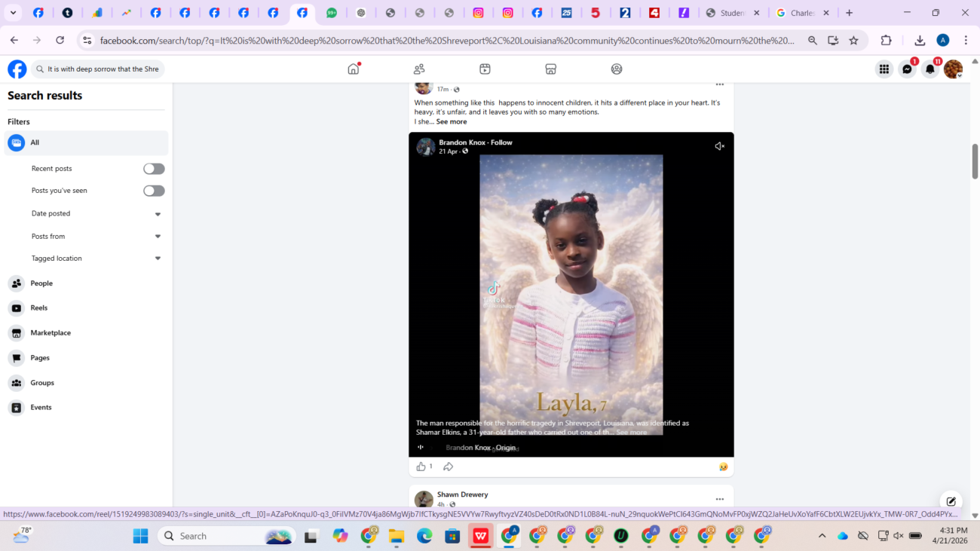
Task: Click the Facebook search input field
Action: click(103, 69)
